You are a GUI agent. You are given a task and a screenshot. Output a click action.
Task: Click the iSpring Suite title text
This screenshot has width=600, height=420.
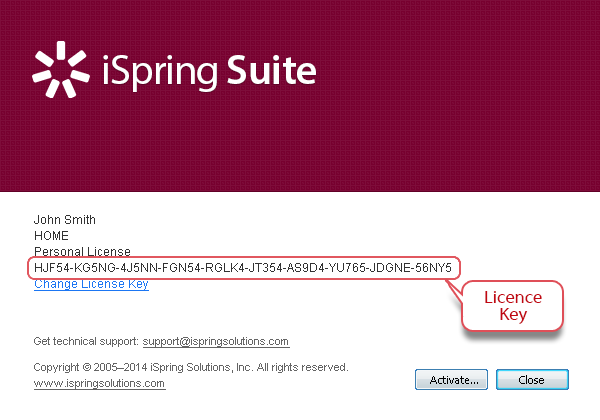(209, 72)
